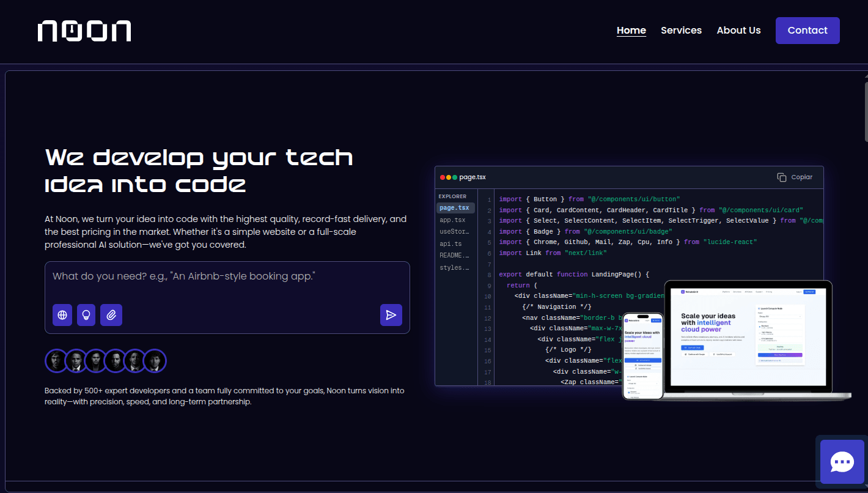
Task: Click the Noon logo
Action: pyautogui.click(x=84, y=31)
